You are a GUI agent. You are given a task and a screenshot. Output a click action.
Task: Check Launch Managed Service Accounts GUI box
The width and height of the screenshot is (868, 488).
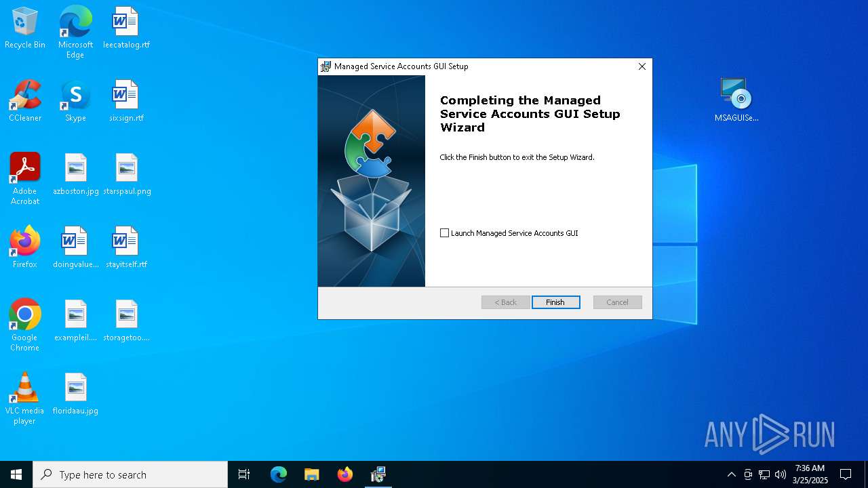(445, 233)
